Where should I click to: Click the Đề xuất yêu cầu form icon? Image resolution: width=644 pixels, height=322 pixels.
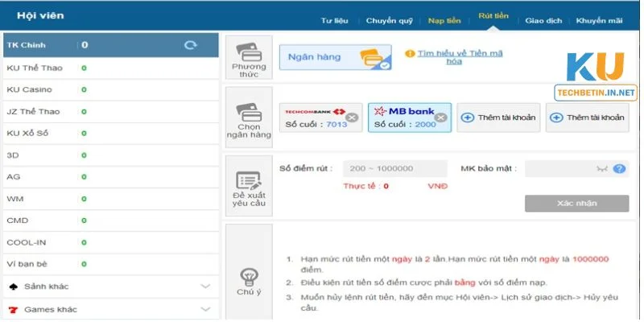(249, 180)
